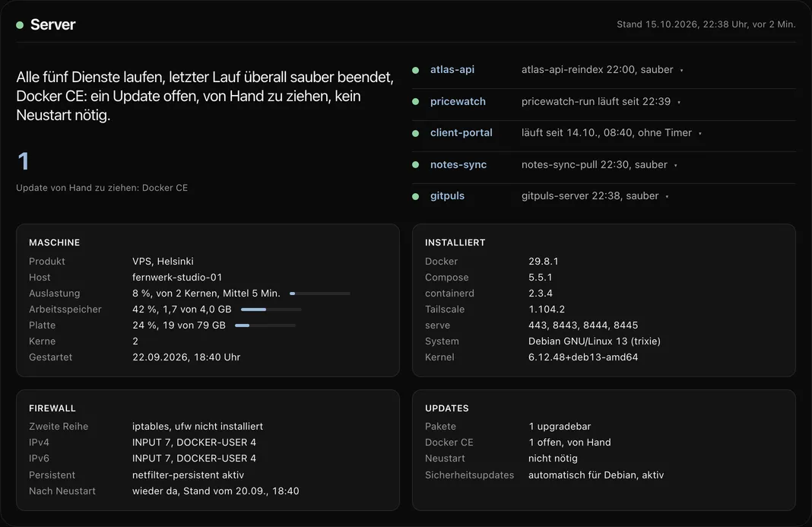
Task: Click the large update count '1'
Action: (24, 161)
